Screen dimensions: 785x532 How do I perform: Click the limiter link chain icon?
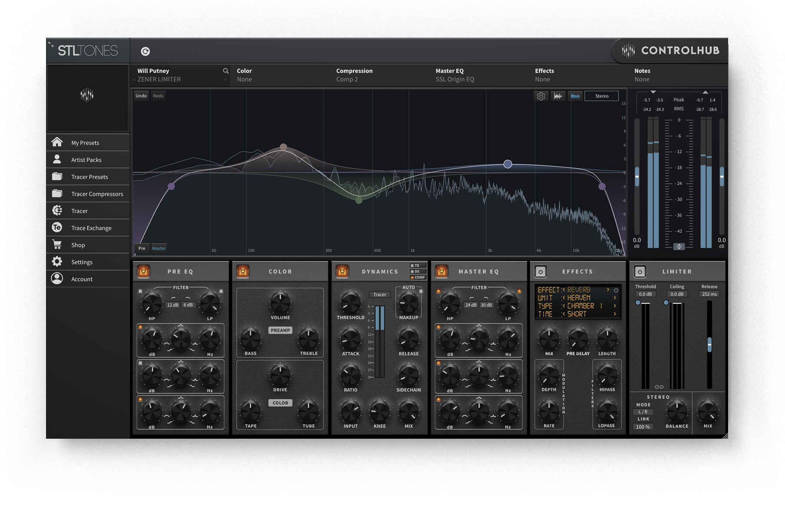659,387
